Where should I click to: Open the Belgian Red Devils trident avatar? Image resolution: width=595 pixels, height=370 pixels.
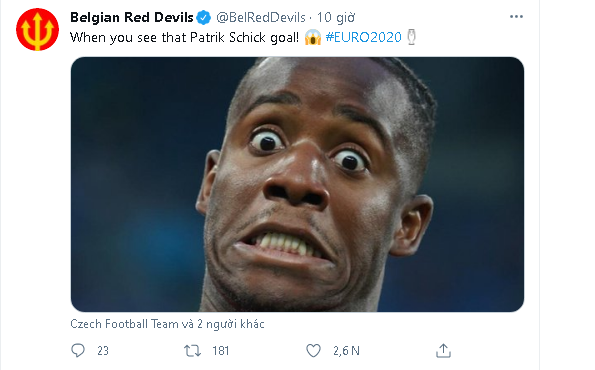tap(37, 29)
